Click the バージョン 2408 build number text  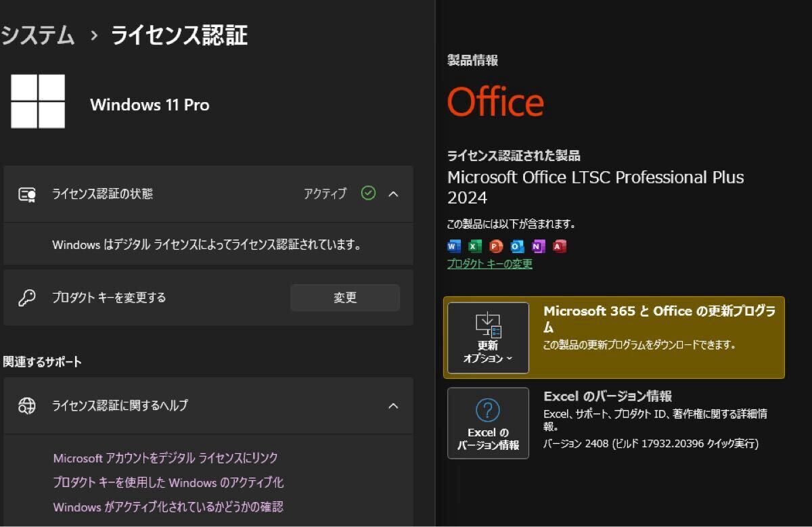pos(651,444)
